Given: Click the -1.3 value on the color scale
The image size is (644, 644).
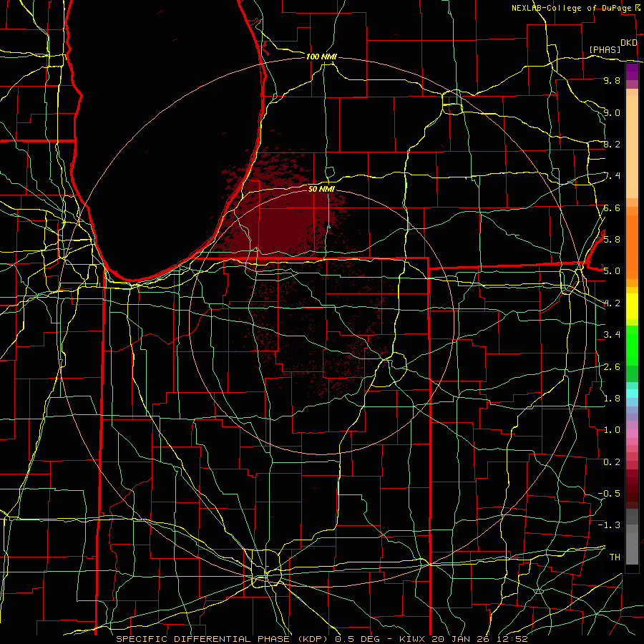Looking at the screenshot, I should (609, 525).
